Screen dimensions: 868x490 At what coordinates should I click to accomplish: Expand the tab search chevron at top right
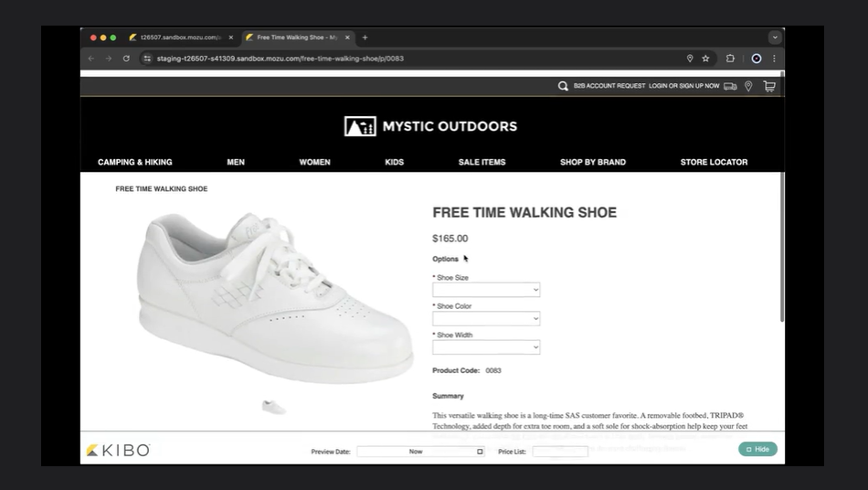pyautogui.click(x=775, y=37)
